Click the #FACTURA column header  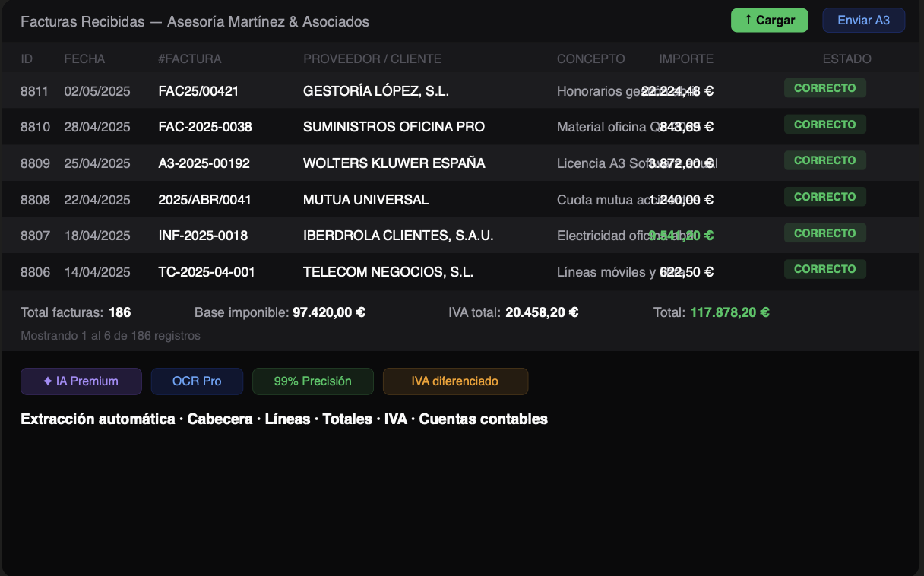point(190,59)
